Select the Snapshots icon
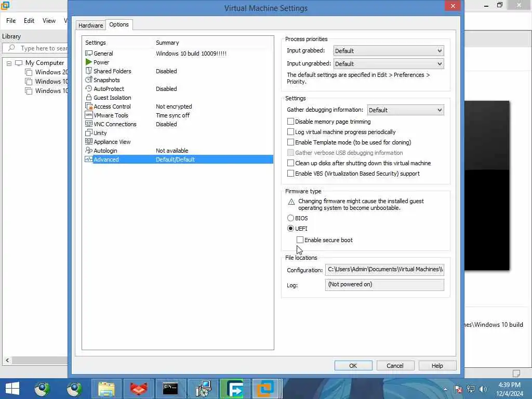This screenshot has width=532, height=399. (88, 79)
